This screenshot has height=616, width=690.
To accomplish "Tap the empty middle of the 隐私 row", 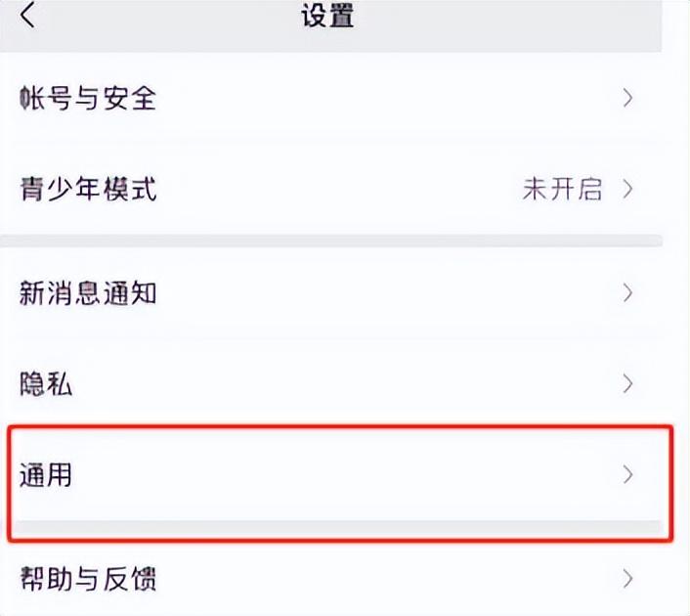I will [342, 384].
